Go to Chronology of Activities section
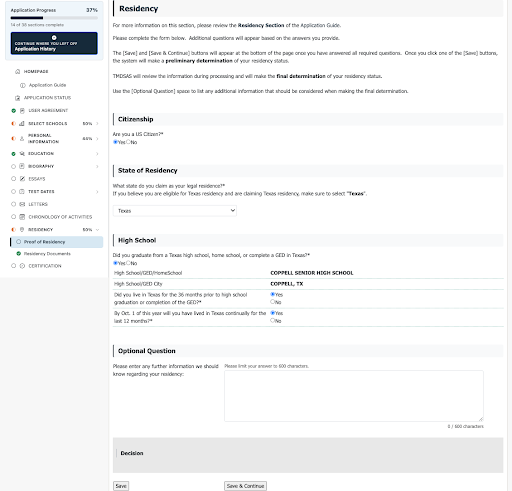512x491 pixels. [x=60, y=217]
